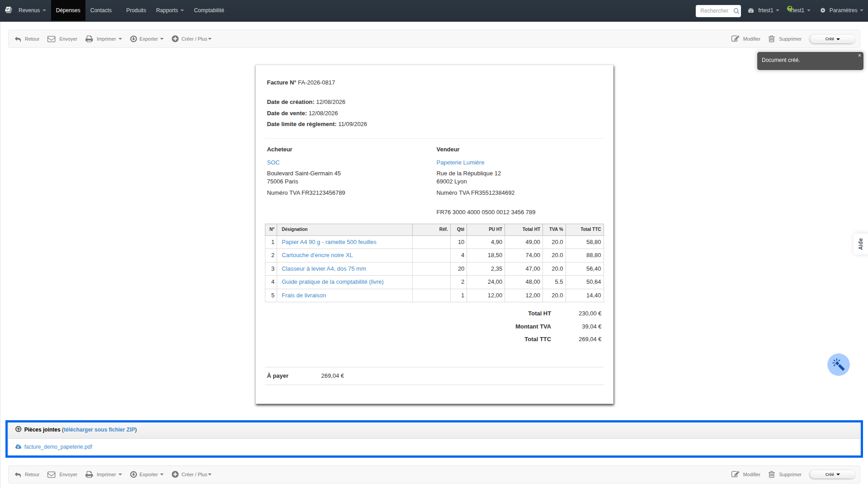Open Guide pratique de la comptabilité item
868x488 pixels.
click(x=333, y=282)
